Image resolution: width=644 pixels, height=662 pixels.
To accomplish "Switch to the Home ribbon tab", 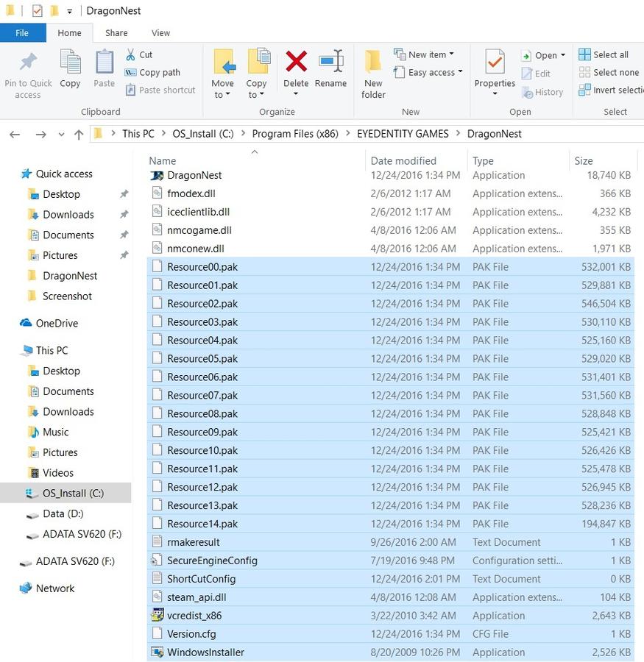I will [x=70, y=33].
